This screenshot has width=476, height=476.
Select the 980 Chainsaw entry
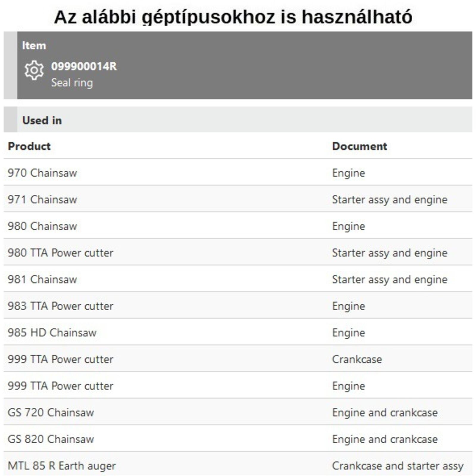coord(42,226)
